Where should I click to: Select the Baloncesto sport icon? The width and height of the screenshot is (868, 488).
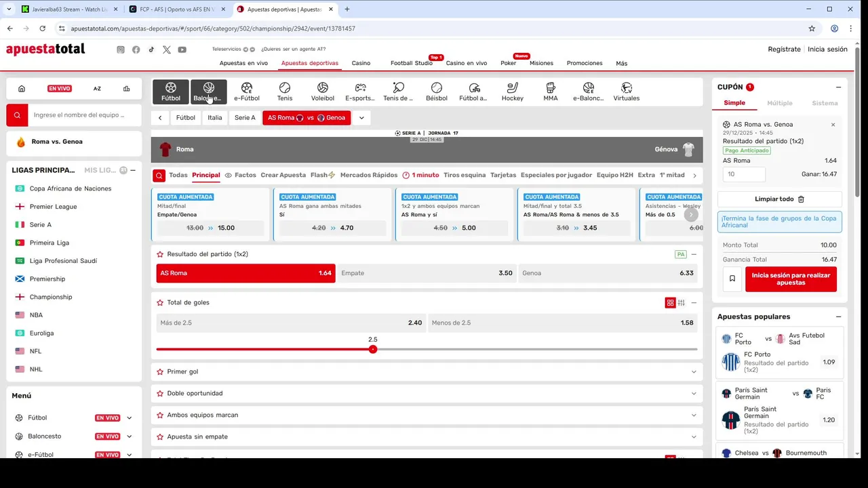[x=209, y=91]
